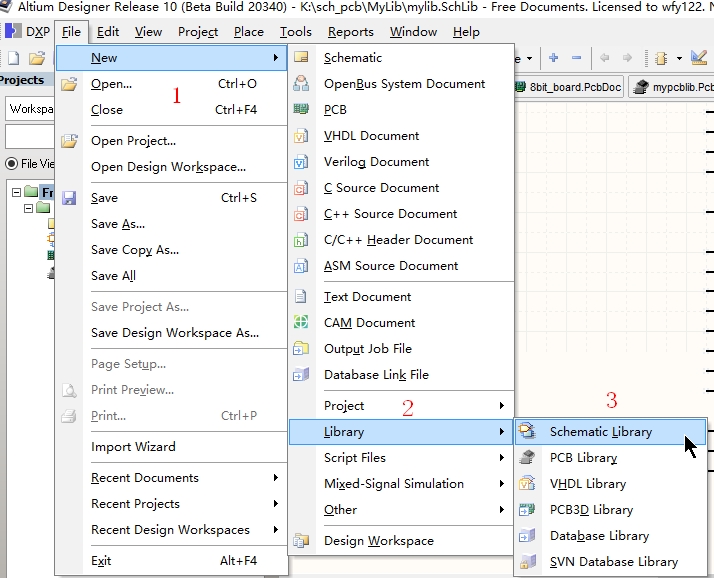Click the VHDL Library icon

pyautogui.click(x=527, y=483)
